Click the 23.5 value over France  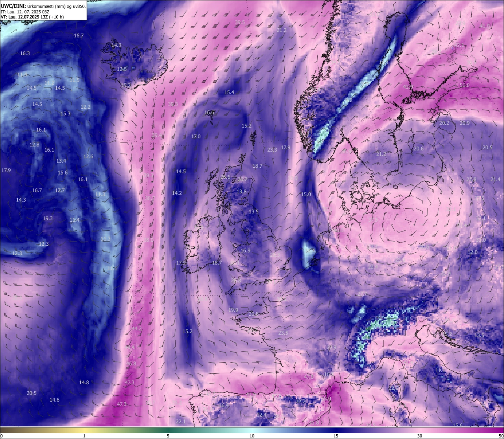(x=283, y=333)
